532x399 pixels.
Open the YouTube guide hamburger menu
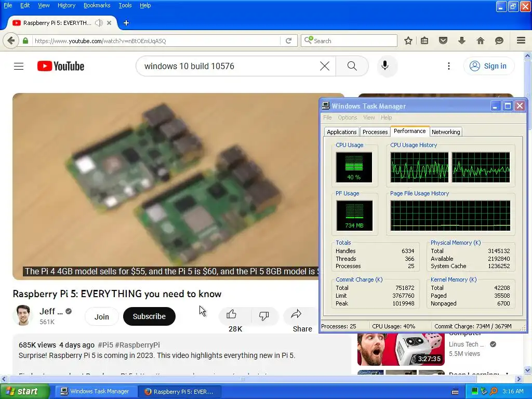pos(19,66)
